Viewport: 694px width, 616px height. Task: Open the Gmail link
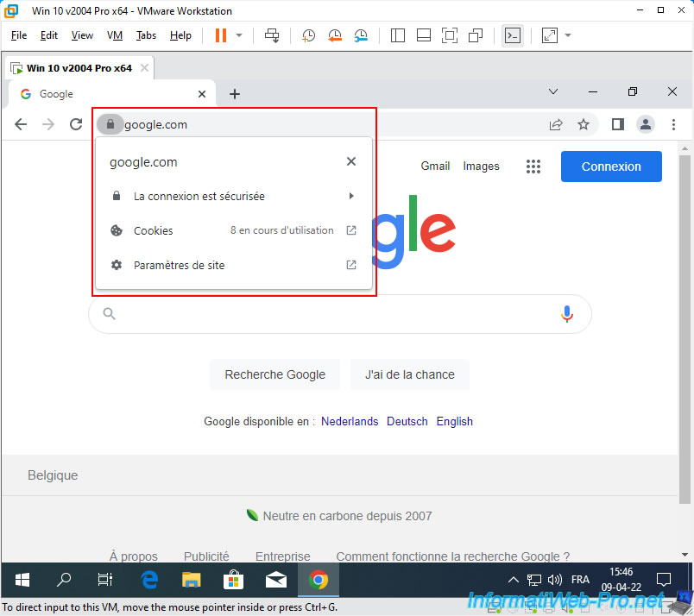point(435,166)
